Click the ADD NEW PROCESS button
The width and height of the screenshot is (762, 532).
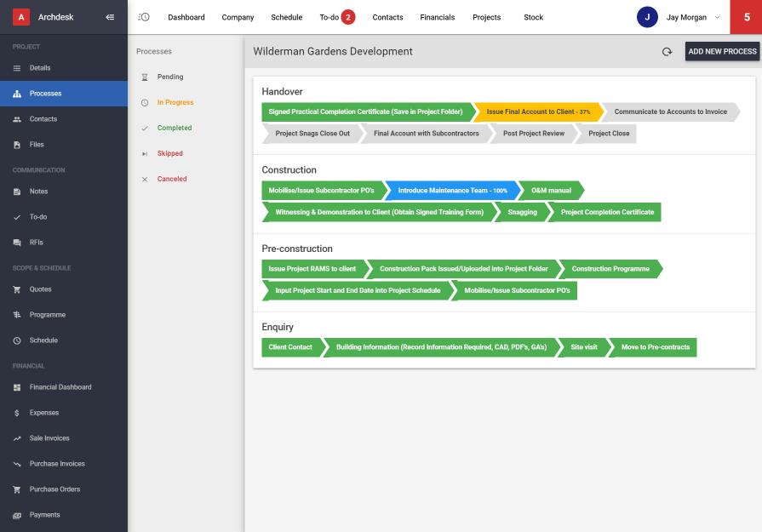(722, 52)
